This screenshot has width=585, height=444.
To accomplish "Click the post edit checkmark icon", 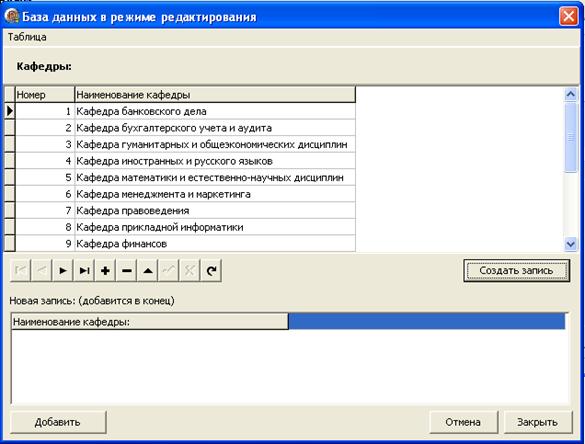I will (169, 271).
